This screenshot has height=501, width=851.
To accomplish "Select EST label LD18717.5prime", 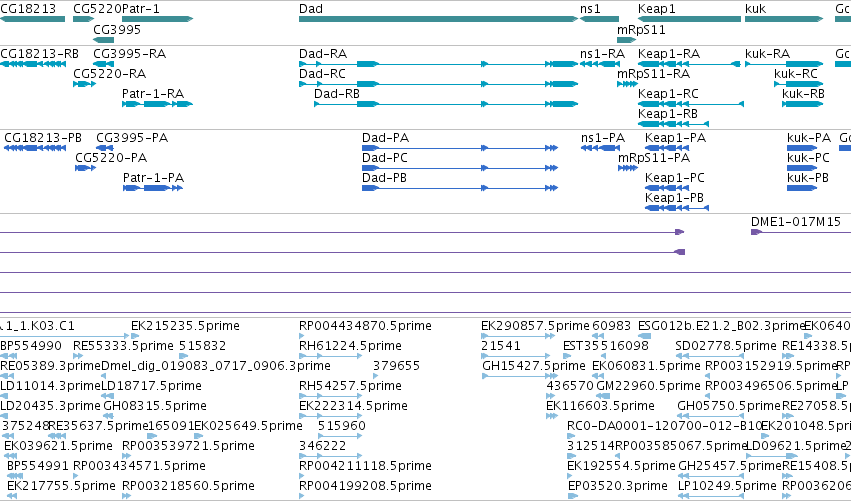I will (x=151, y=386).
